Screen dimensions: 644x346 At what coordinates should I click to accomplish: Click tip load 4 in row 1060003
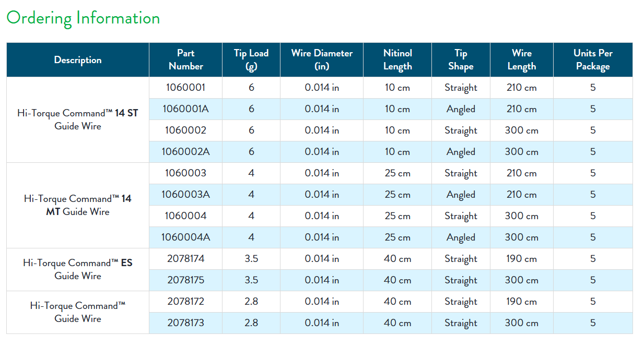click(x=251, y=173)
